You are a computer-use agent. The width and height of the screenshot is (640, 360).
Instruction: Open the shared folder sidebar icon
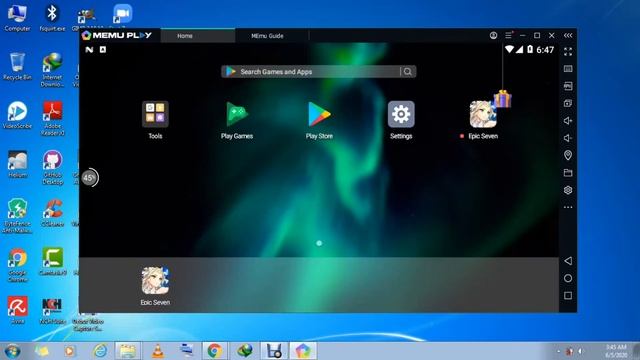coord(568,173)
